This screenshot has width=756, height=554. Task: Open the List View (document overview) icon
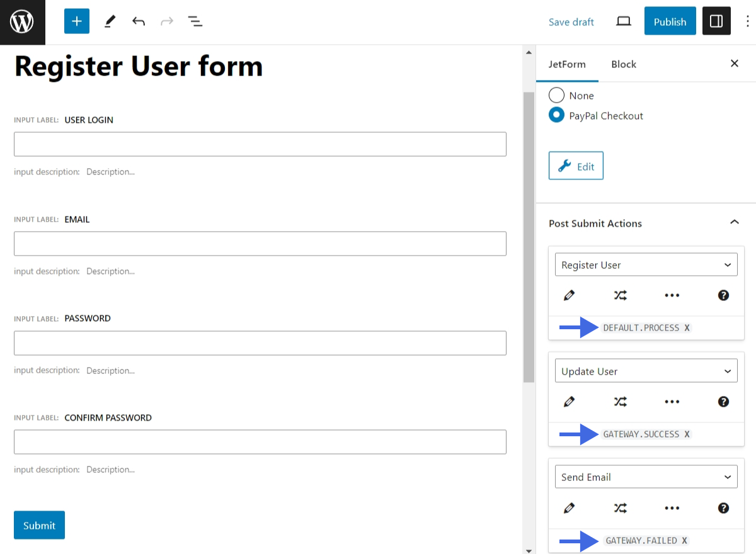[195, 21]
